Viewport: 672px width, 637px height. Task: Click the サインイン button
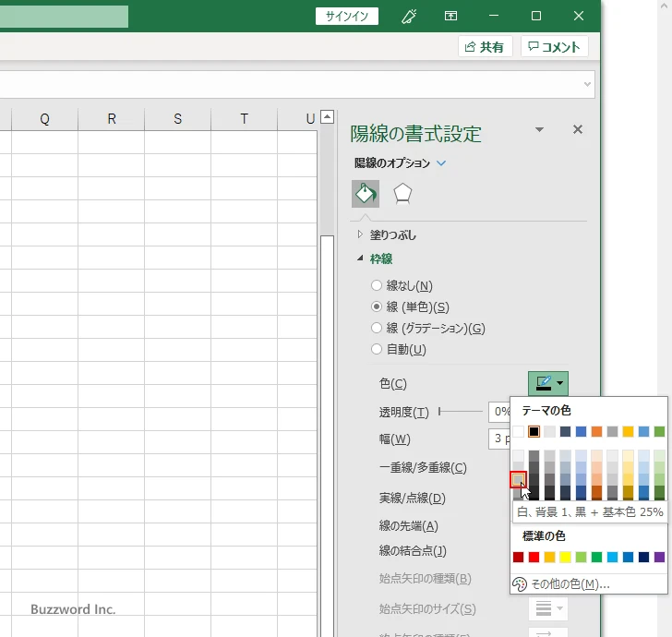pos(347,17)
